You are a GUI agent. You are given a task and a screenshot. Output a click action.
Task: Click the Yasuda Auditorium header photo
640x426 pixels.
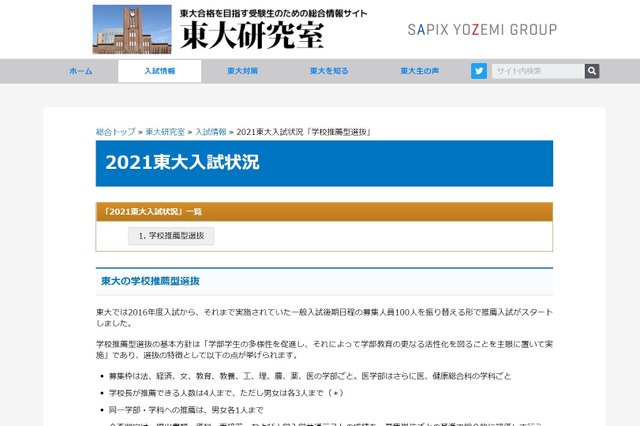[x=132, y=29]
